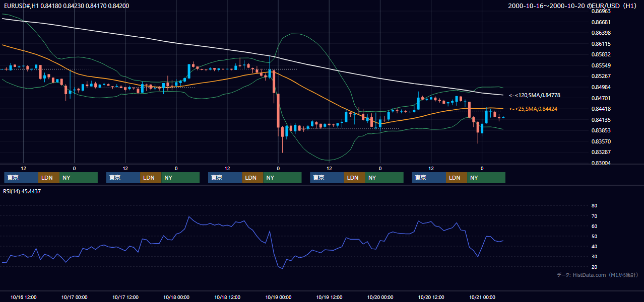Click price axis value 0.84135
This screenshot has width=644, height=302.
pos(601,120)
